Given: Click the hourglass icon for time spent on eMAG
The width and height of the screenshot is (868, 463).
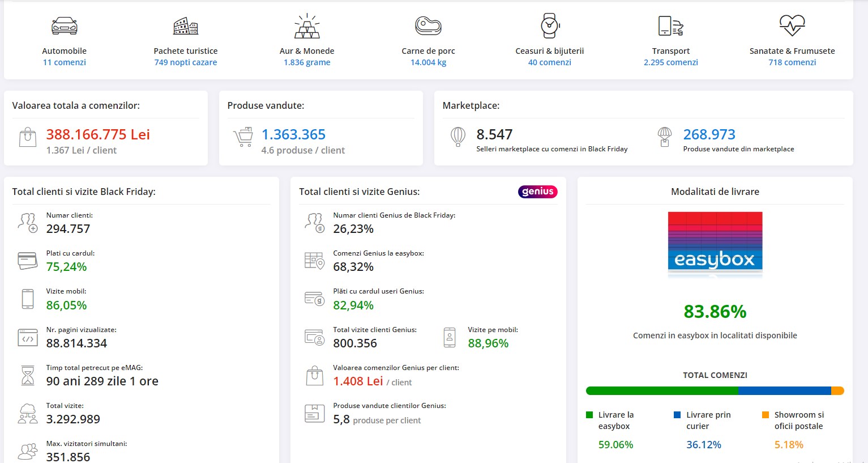Looking at the screenshot, I should [28, 376].
